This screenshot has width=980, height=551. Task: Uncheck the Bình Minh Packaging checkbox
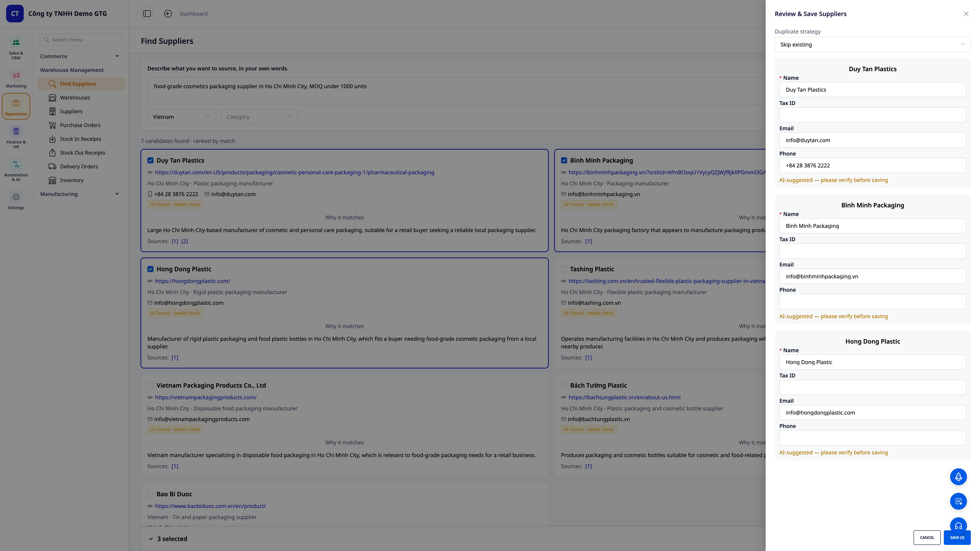click(x=564, y=161)
